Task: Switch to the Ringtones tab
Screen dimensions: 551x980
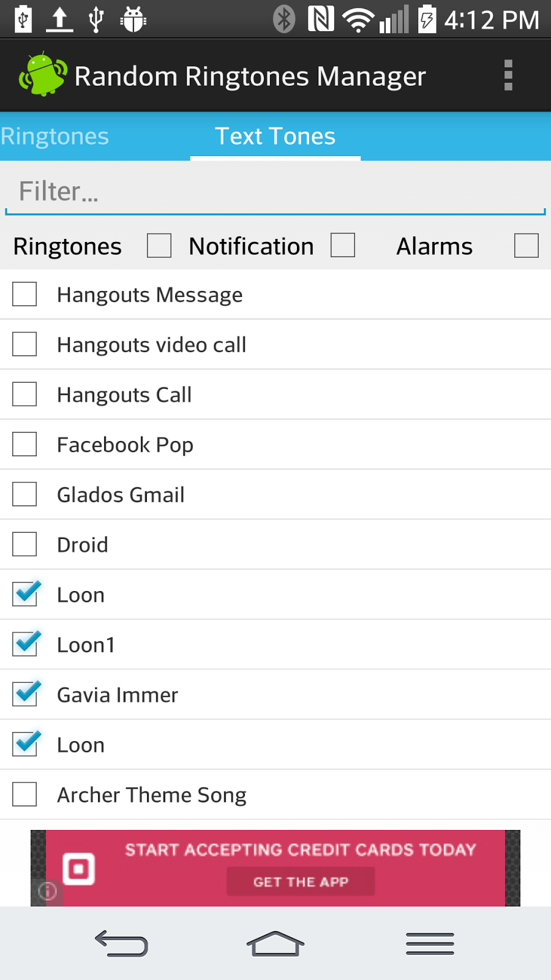Action: (x=55, y=136)
